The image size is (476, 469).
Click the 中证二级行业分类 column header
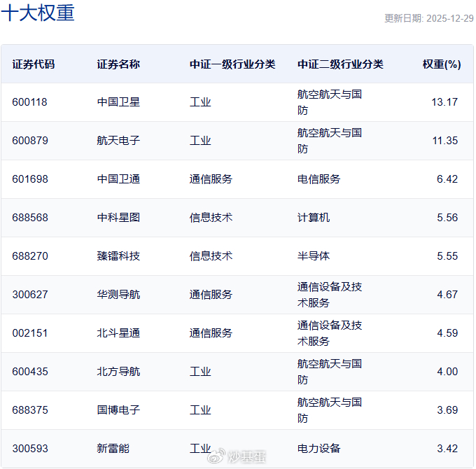(340, 64)
